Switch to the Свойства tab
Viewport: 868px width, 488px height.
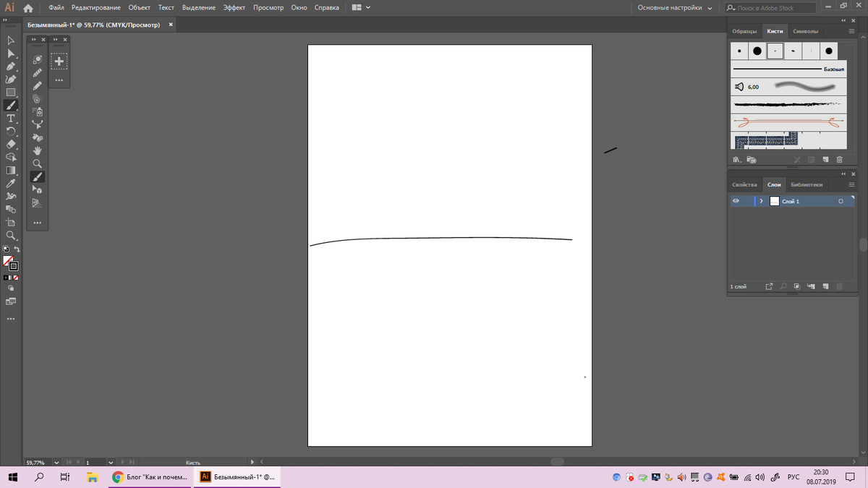[744, 184]
